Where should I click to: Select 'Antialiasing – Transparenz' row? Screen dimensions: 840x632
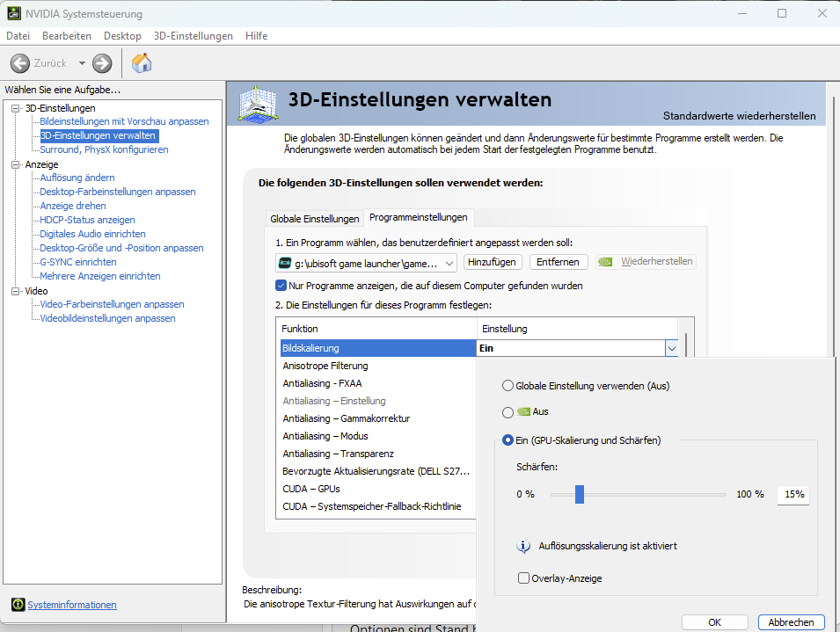coord(377,454)
